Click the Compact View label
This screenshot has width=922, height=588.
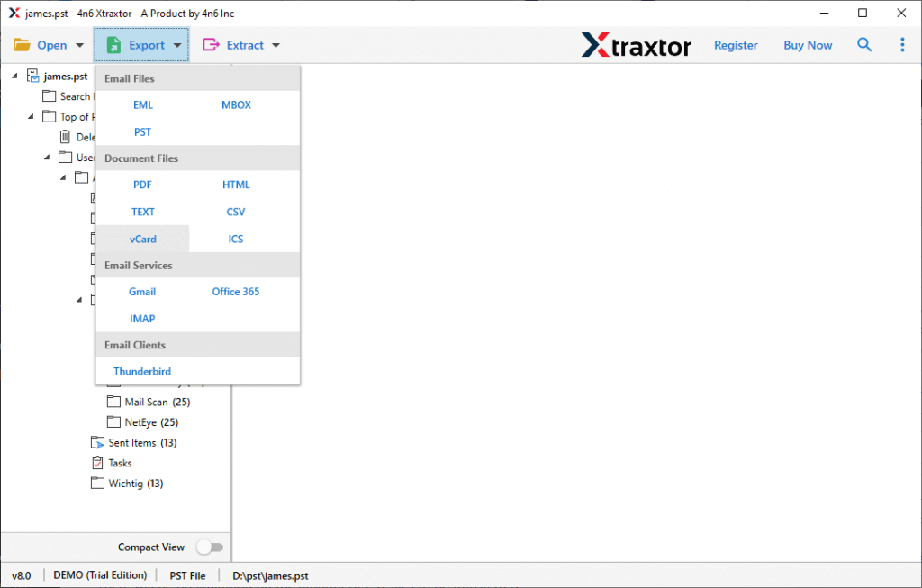click(151, 547)
